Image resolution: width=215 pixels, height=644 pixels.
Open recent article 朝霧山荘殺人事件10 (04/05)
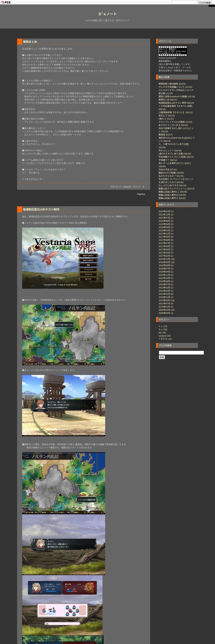(172, 195)
